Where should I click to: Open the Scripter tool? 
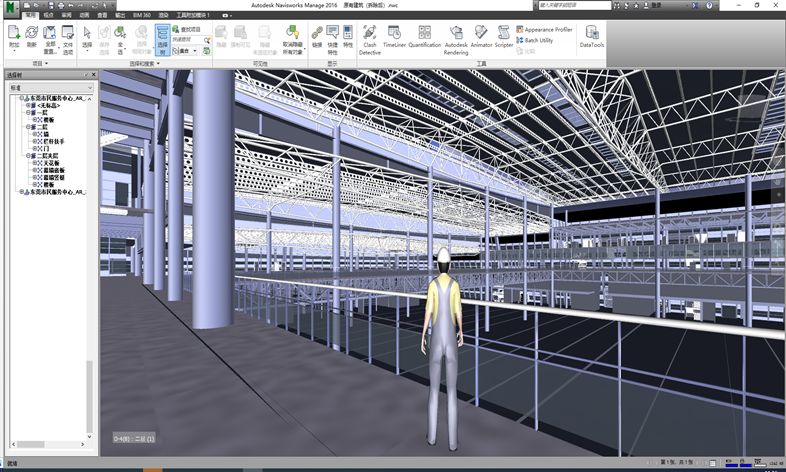point(504,38)
